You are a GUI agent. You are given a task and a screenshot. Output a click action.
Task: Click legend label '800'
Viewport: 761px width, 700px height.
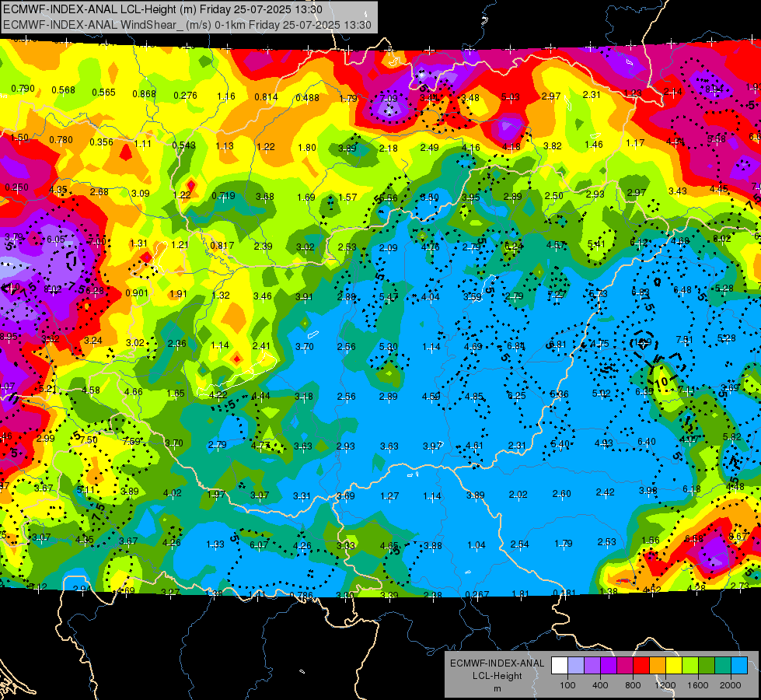point(633,685)
